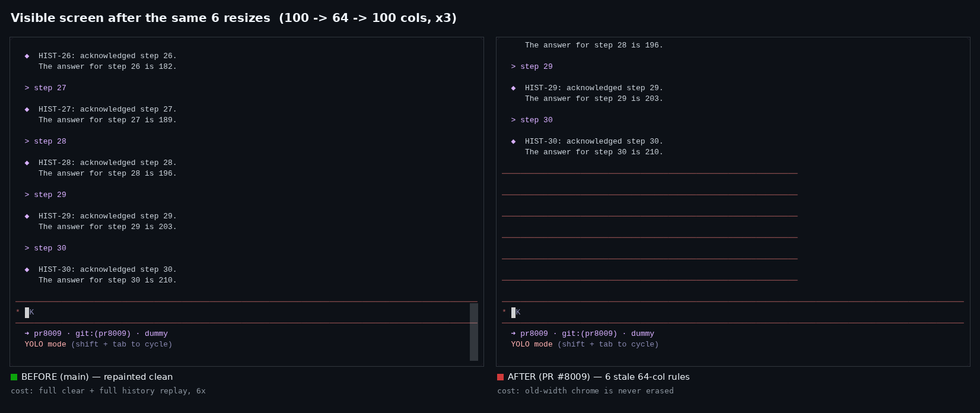The width and height of the screenshot is (980, 413).
Task: Select 'The answer for step 27 is 189.'
Action: [x=107, y=120]
